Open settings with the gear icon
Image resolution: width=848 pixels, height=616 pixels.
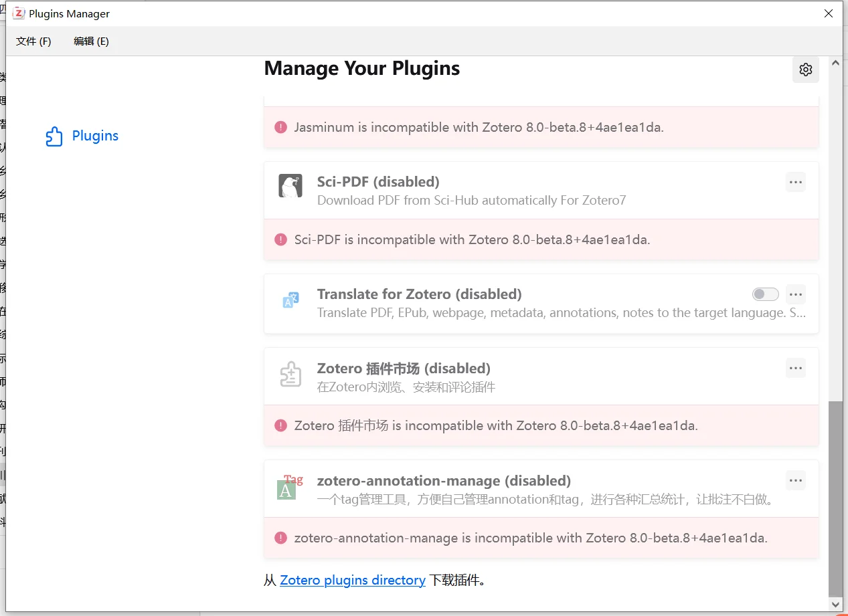point(805,70)
